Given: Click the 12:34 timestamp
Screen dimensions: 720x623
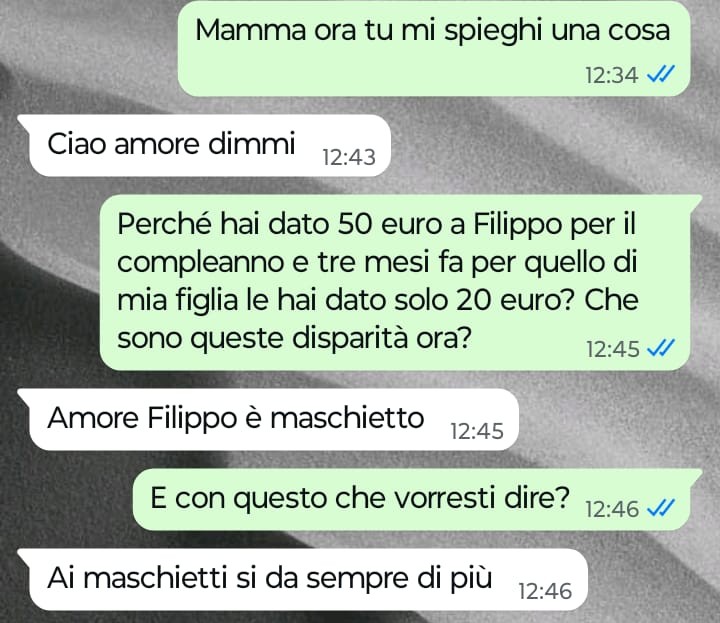Looking at the screenshot, I should click(x=612, y=75).
